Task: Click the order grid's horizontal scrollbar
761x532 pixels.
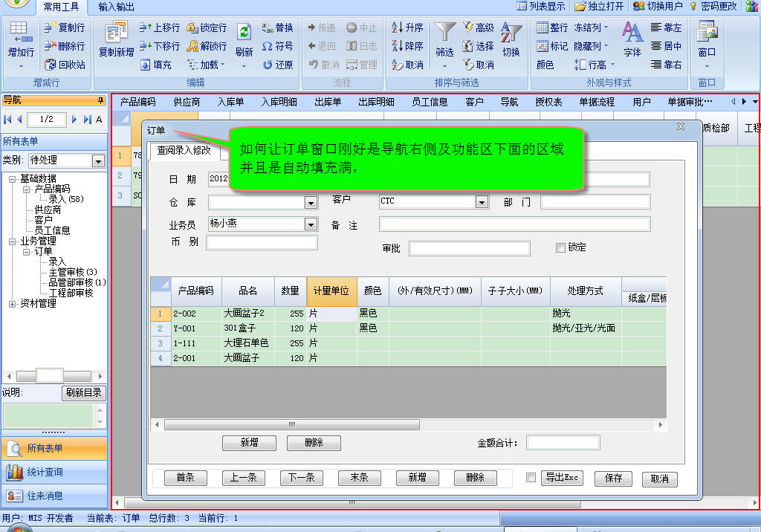Action: (408, 425)
